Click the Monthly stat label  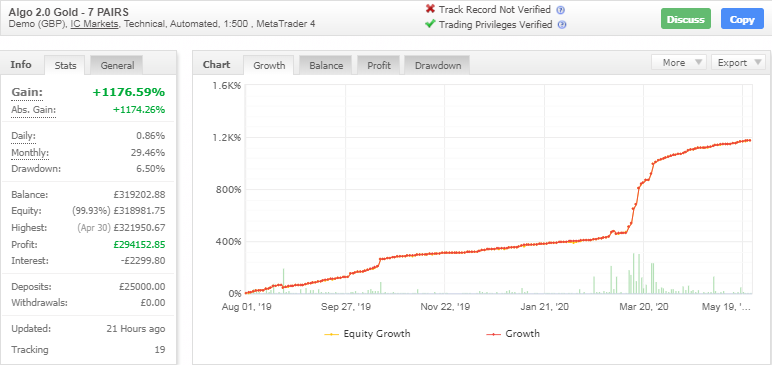point(30,153)
